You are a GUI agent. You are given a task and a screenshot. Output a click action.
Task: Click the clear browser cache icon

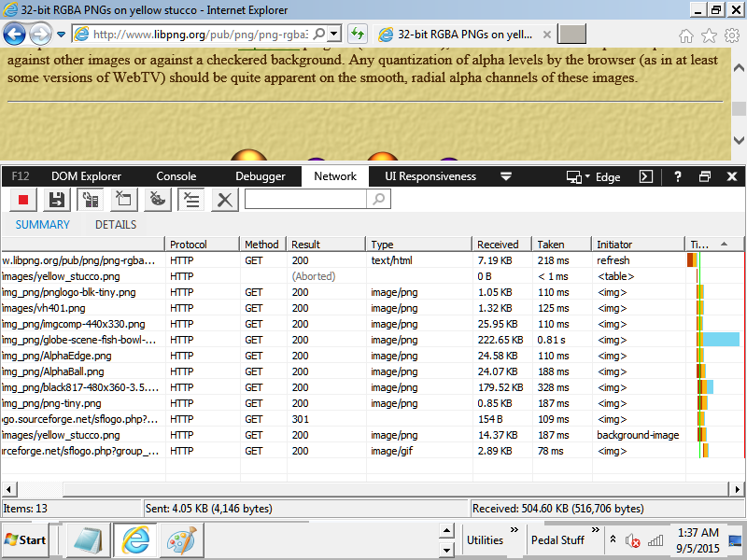124,200
